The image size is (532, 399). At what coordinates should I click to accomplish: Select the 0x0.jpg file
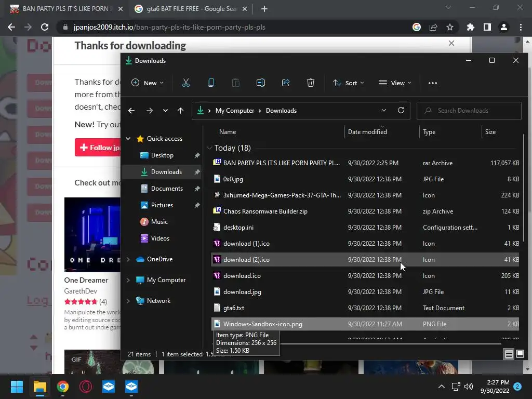pos(365,179)
